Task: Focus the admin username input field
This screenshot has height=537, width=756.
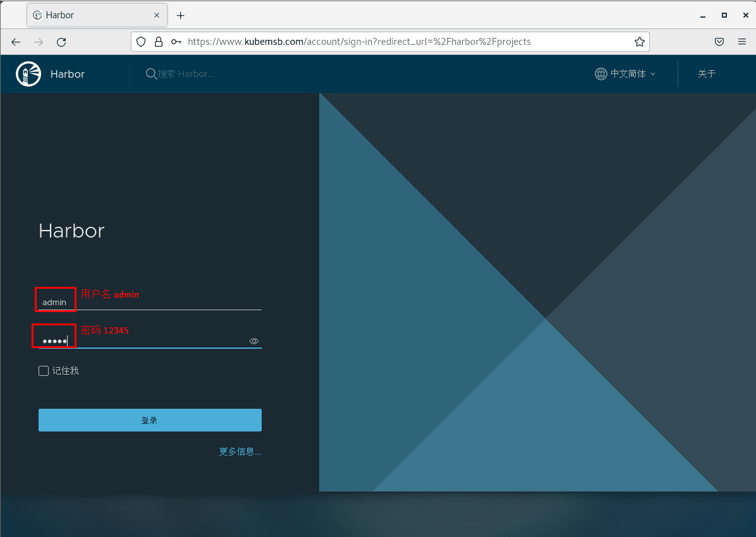Action: tap(150, 302)
